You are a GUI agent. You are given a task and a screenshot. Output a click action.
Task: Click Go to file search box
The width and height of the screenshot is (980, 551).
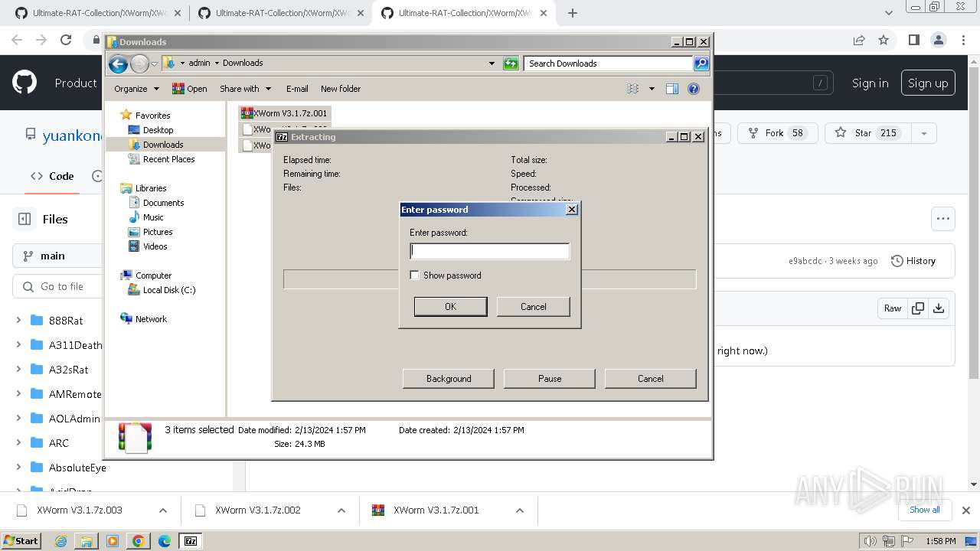click(58, 286)
